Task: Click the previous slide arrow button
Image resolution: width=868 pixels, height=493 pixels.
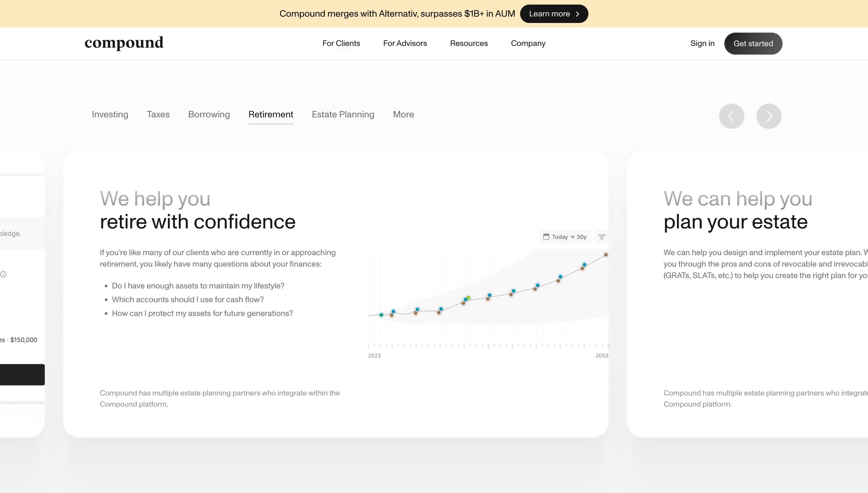Action: click(x=731, y=116)
